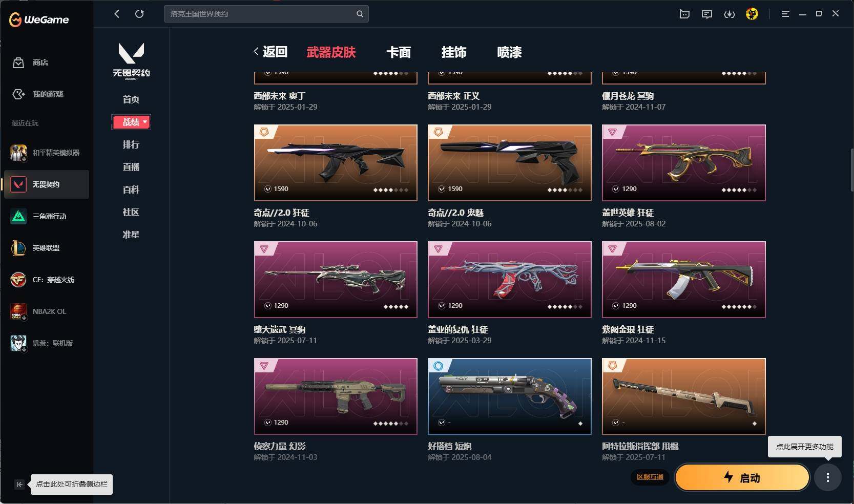Image resolution: width=854 pixels, height=504 pixels.
Task: Collapse the sidebar with the fold icon
Action: 19,484
